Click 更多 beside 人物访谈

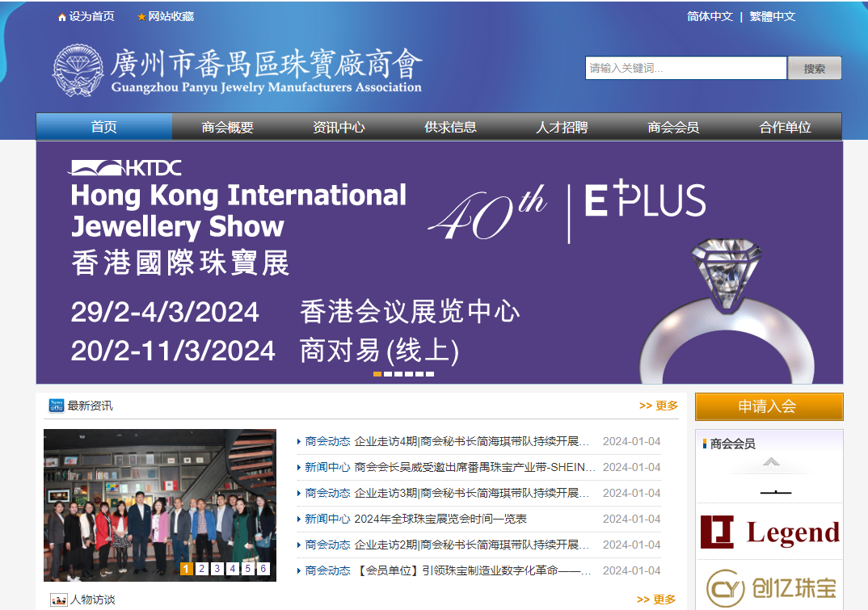click(x=656, y=599)
